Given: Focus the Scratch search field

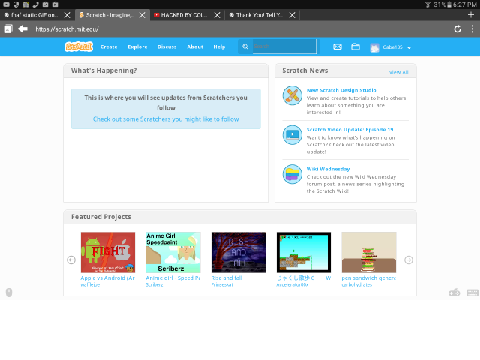Looking at the screenshot, I should click(284, 46).
